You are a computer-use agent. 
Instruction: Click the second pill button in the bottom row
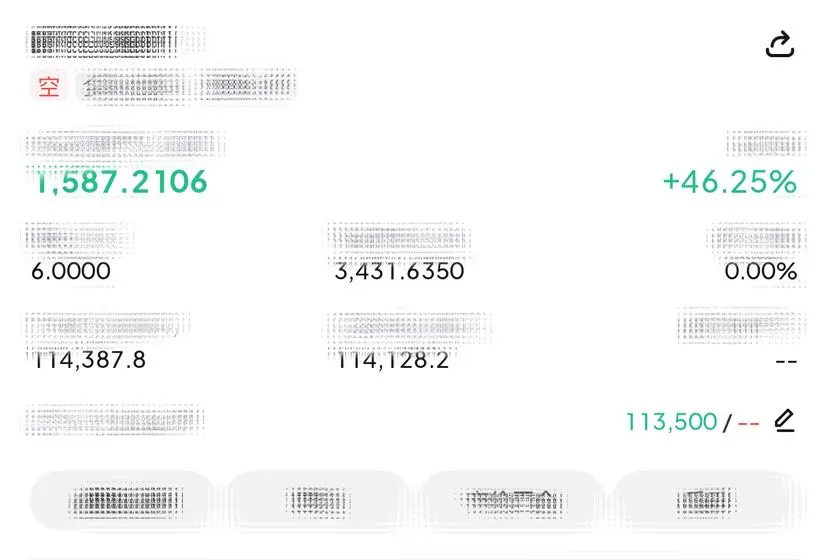click(318, 500)
